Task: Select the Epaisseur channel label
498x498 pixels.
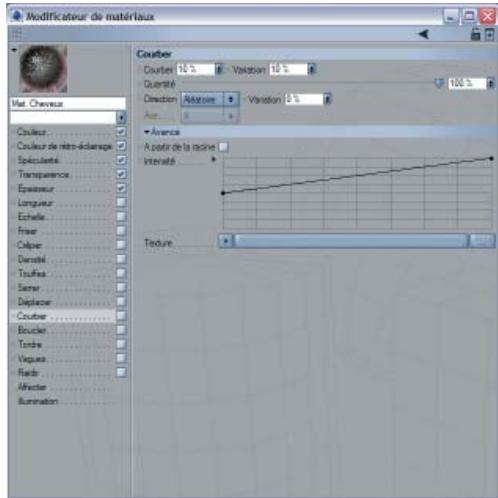Action: pos(36,189)
